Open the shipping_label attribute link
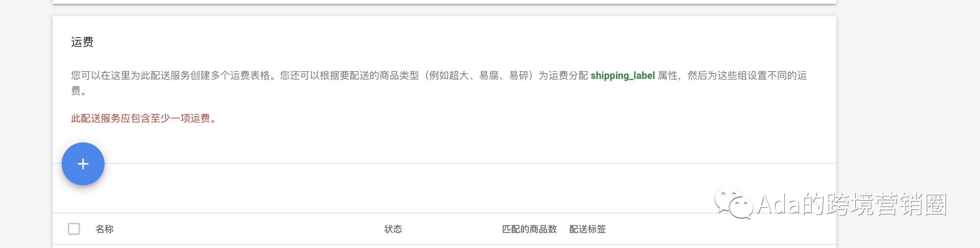980x248 pixels. click(622, 75)
